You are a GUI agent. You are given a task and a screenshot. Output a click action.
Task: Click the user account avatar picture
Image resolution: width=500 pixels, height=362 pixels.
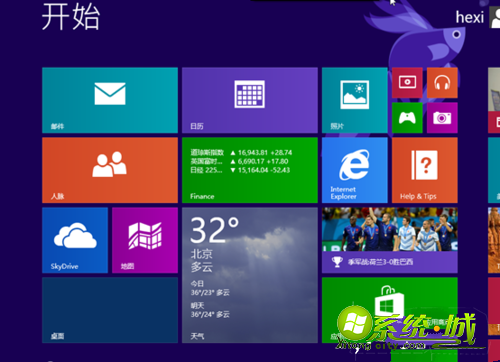click(495, 17)
